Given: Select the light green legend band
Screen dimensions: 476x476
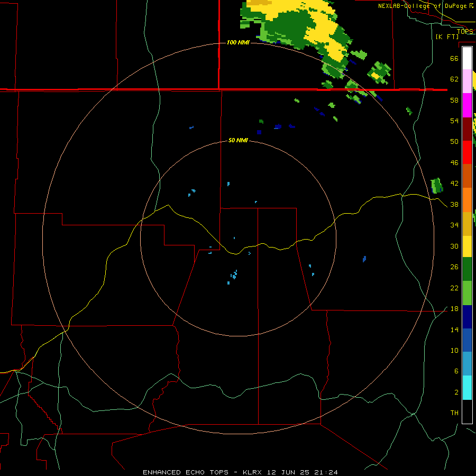Looking at the screenshot, I should [467, 293].
